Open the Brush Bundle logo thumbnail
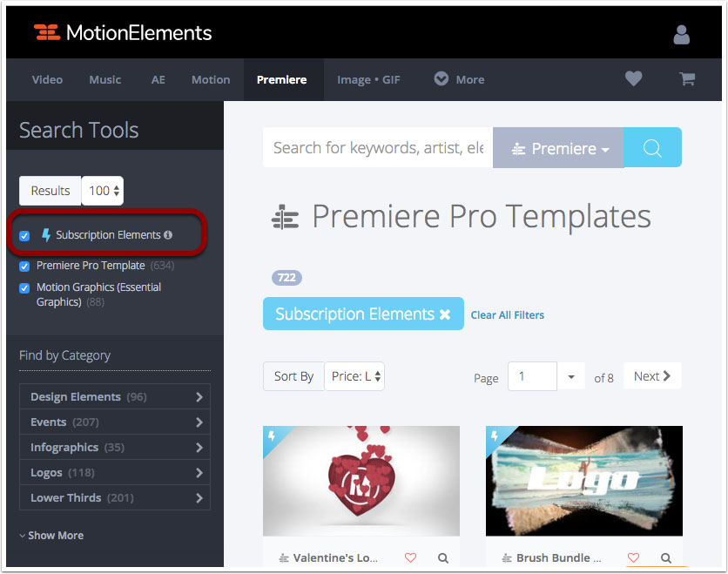Image resolution: width=728 pixels, height=574 pixels. coord(584,481)
